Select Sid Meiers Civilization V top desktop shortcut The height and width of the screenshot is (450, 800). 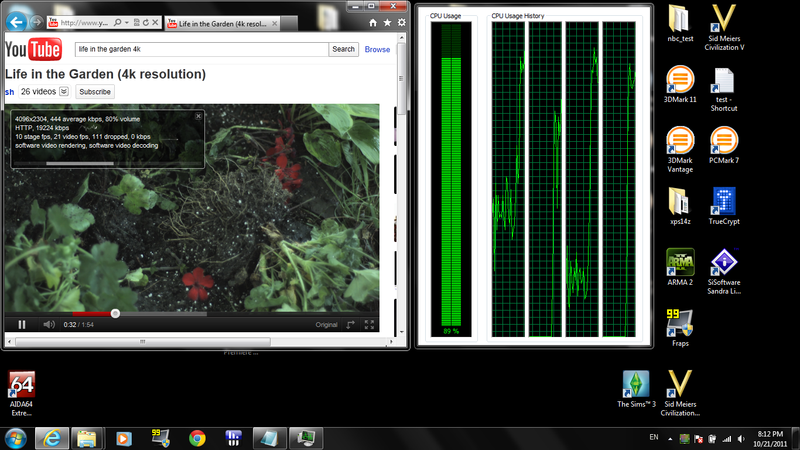tap(724, 28)
